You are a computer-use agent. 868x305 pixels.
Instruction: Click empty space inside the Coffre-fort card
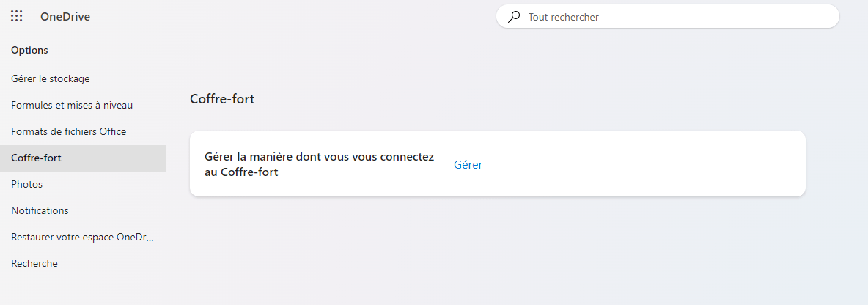642,163
